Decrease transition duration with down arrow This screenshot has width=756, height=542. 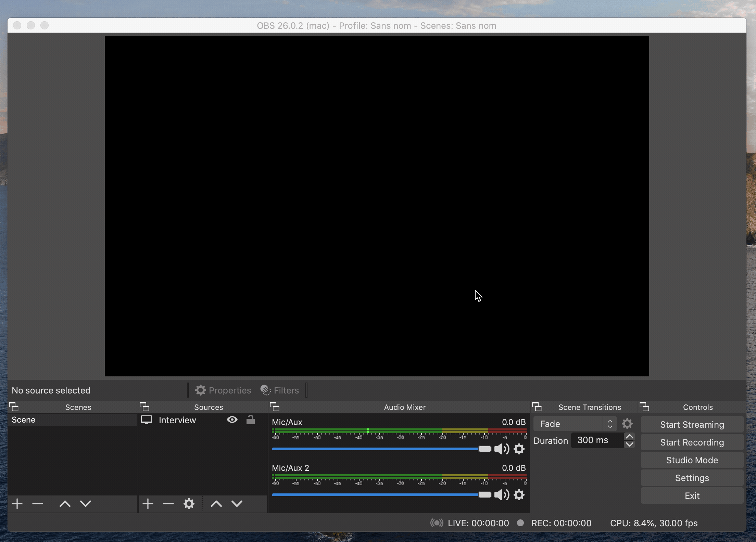(629, 444)
